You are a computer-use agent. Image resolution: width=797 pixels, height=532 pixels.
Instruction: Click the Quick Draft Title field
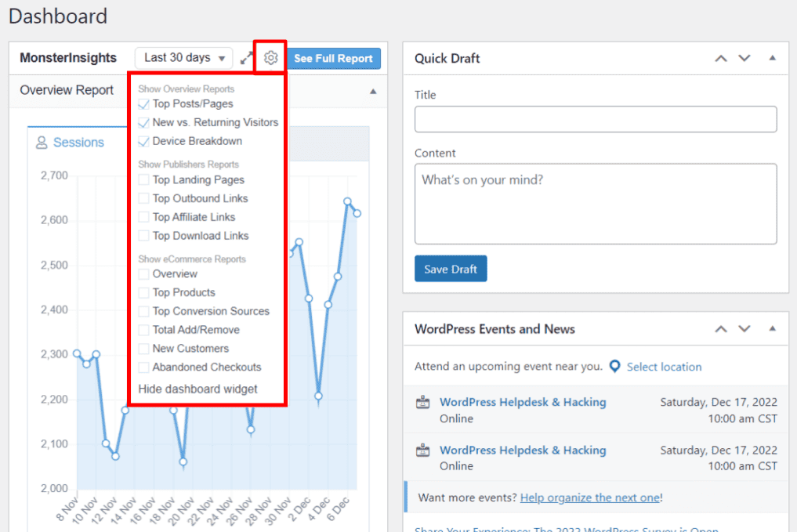point(596,119)
